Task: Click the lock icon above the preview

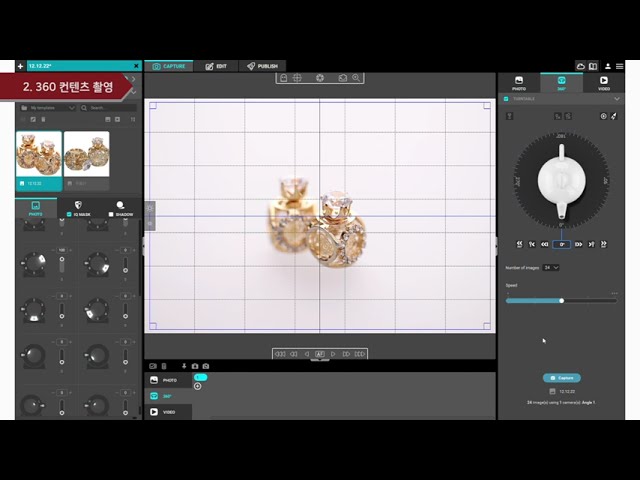Action: pos(283,78)
